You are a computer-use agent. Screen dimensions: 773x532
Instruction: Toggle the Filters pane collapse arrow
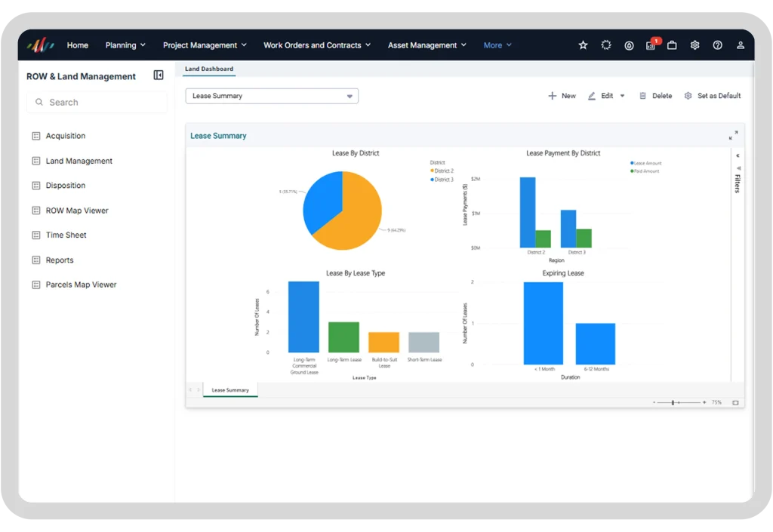click(738, 155)
